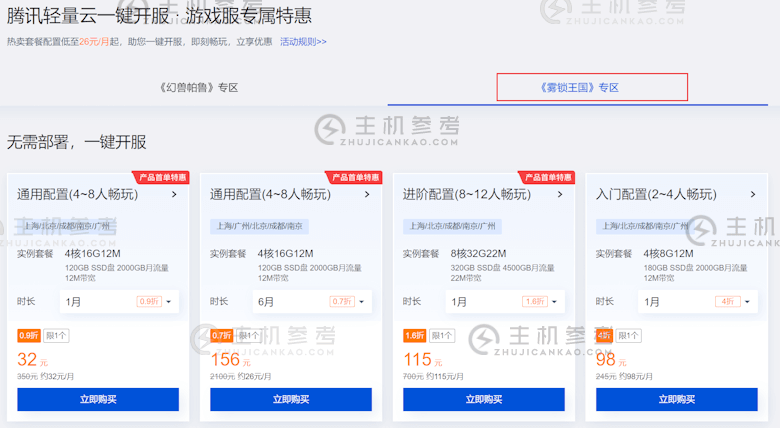
Task: Buy the 32元 plan with 立即购买
Action: pos(98,399)
